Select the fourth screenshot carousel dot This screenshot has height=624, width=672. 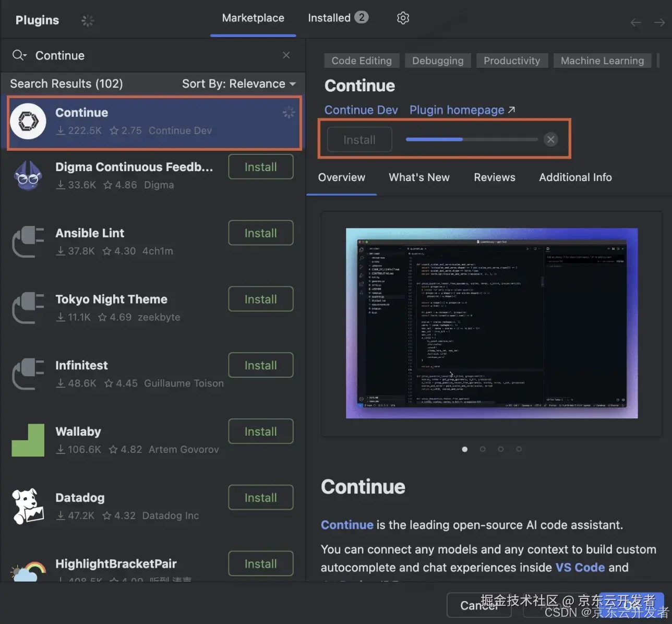point(519,449)
